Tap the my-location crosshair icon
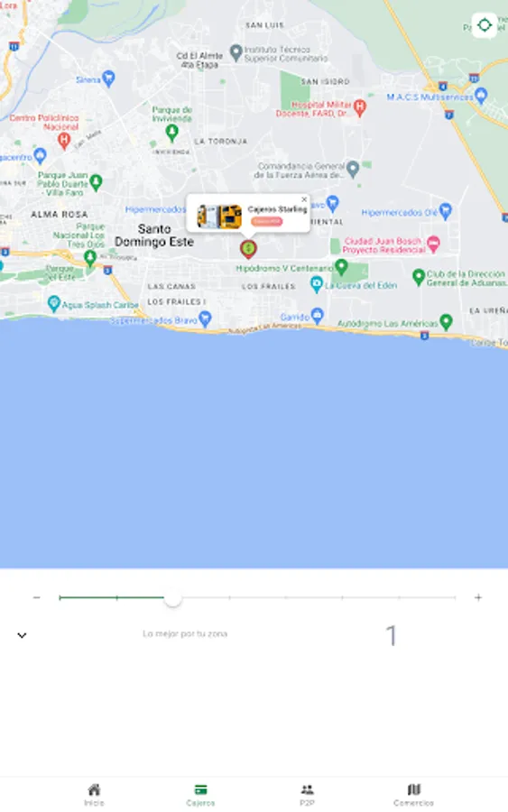508x812 pixels. click(485, 25)
